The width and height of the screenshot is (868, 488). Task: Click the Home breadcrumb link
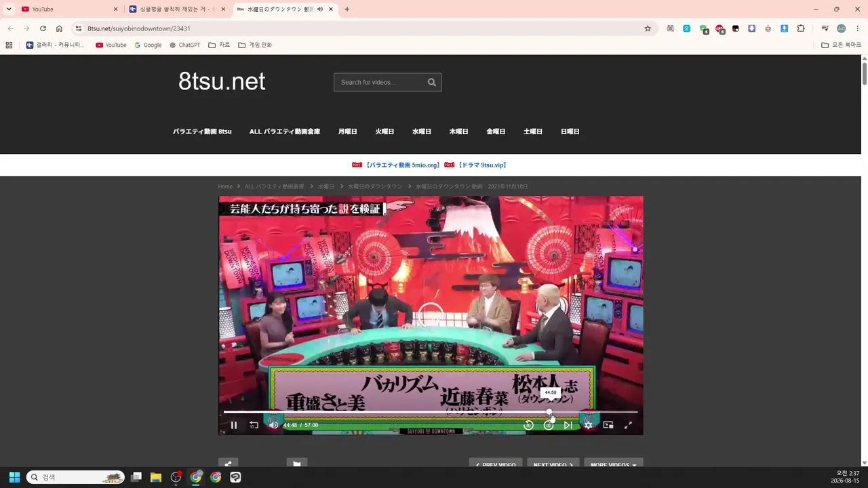pos(225,186)
